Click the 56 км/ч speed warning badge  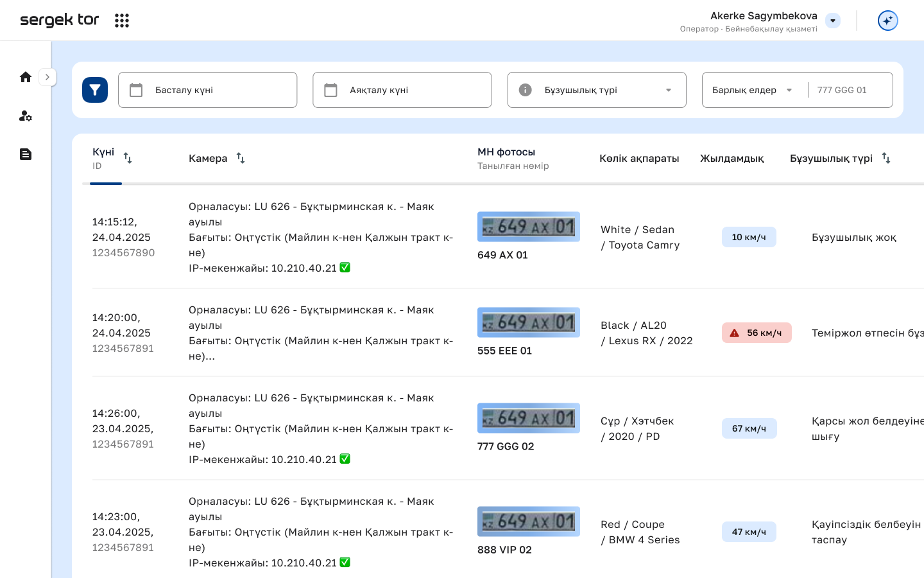[757, 333]
